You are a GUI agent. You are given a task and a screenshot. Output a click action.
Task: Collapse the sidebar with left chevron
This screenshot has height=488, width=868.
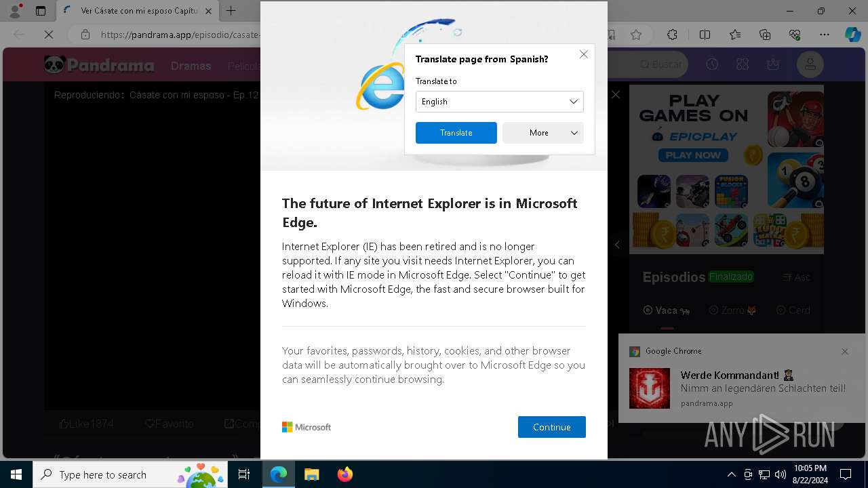pos(617,245)
